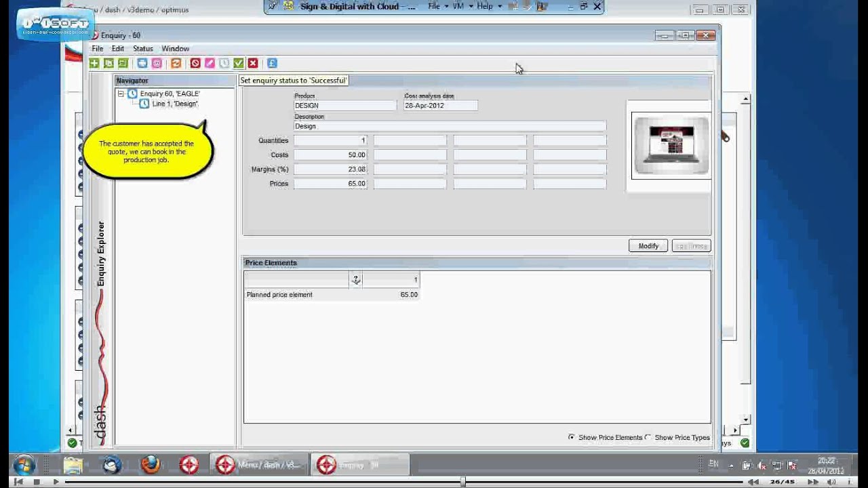Click the video progress slider handle
This screenshot has width=868, height=488.
[462, 482]
